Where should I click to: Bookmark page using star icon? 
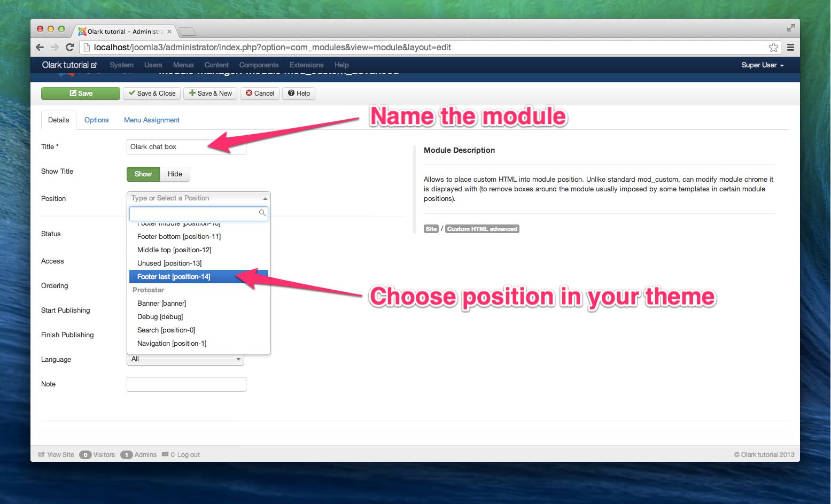click(773, 48)
